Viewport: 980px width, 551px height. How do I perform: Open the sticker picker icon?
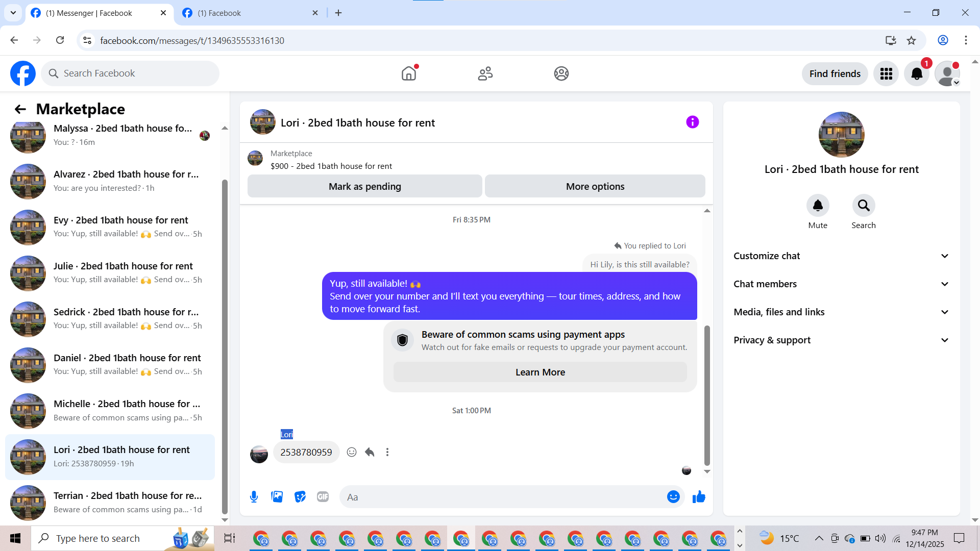[300, 497]
